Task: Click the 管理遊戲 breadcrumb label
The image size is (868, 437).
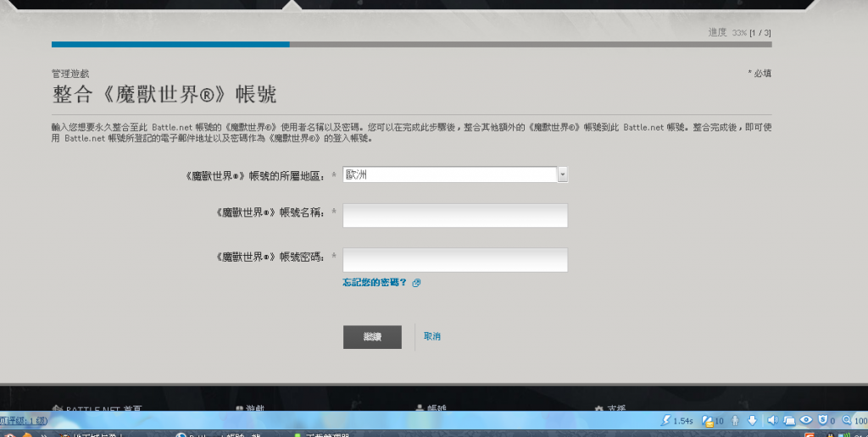Action: click(70, 74)
